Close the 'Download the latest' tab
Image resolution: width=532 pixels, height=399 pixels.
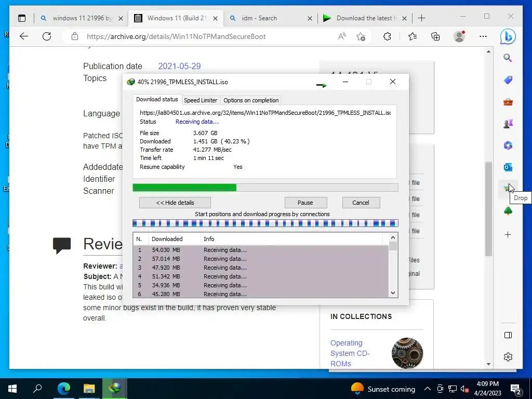404,18
